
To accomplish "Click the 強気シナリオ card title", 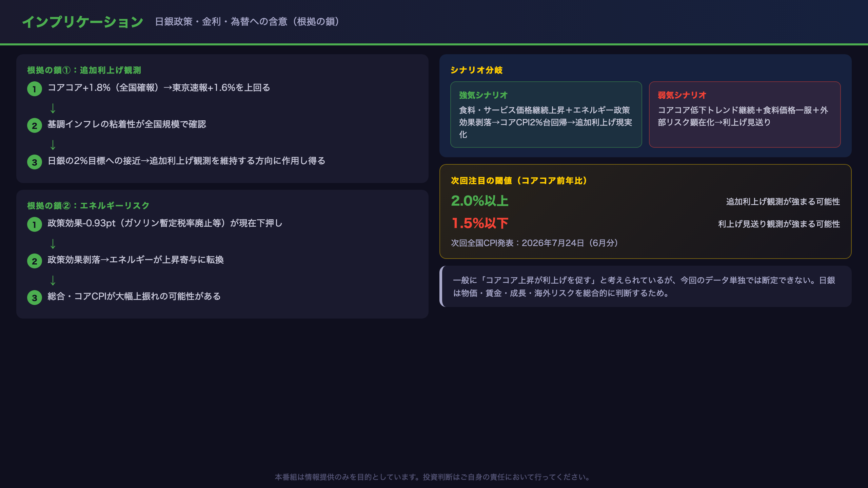I will [483, 95].
